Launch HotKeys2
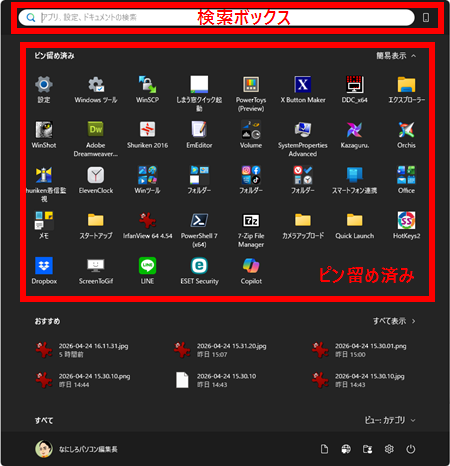This screenshot has width=450, height=466. 406,226
